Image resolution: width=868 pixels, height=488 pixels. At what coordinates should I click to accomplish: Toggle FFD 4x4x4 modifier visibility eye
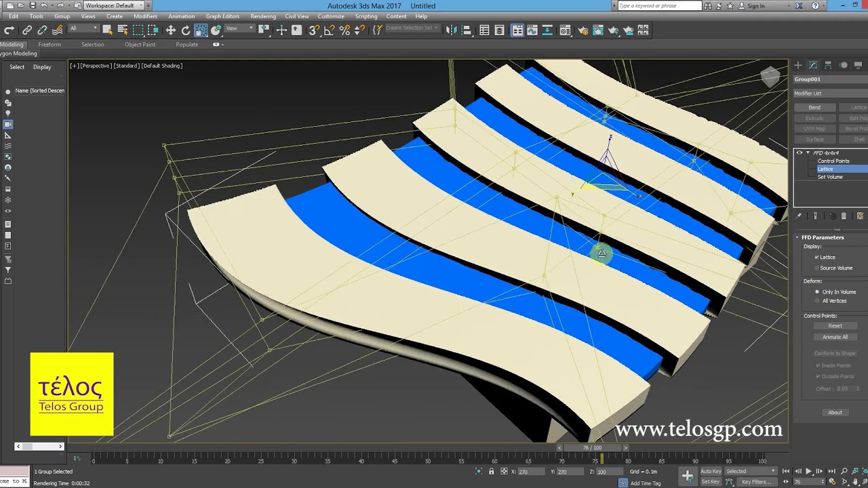[x=799, y=153]
